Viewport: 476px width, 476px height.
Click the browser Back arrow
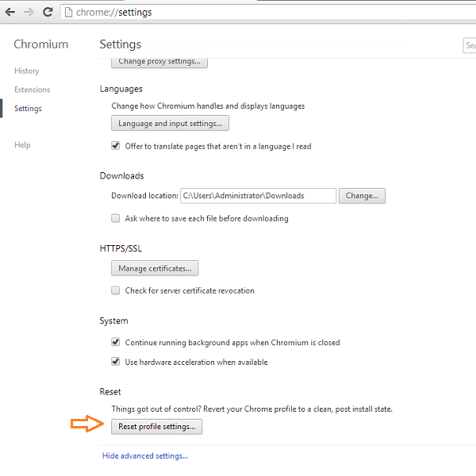[10, 12]
